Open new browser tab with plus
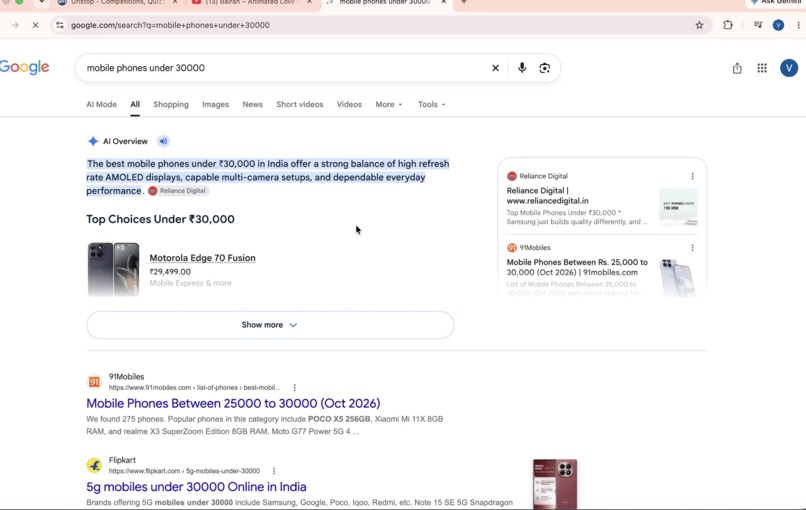806x510 pixels. coord(464,3)
